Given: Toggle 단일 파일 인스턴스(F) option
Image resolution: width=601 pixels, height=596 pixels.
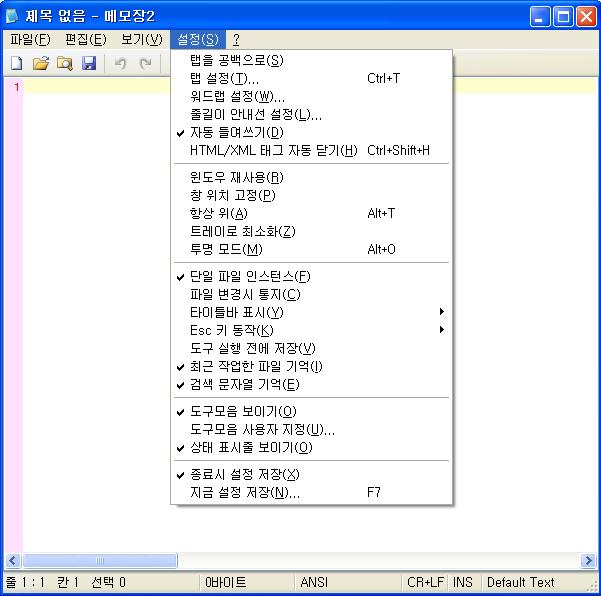Looking at the screenshot, I should (x=312, y=276).
